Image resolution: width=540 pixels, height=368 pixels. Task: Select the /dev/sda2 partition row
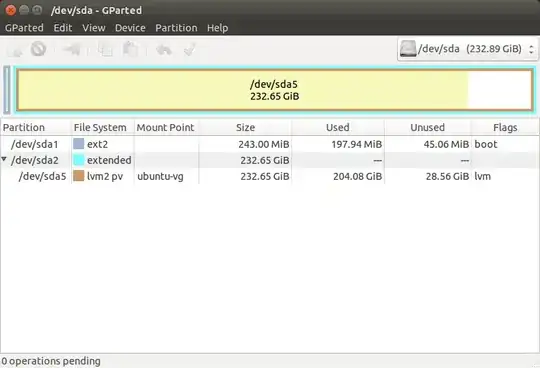(270, 160)
